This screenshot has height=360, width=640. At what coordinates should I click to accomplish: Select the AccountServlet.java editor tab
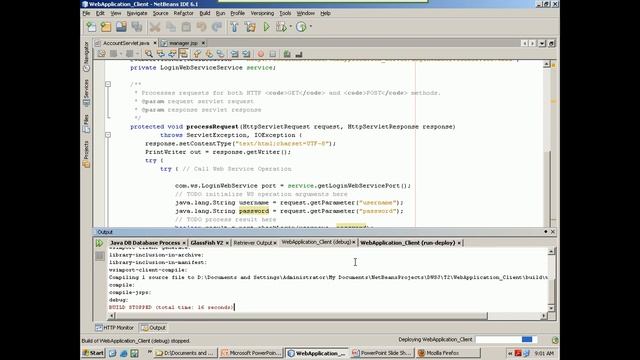(x=126, y=43)
